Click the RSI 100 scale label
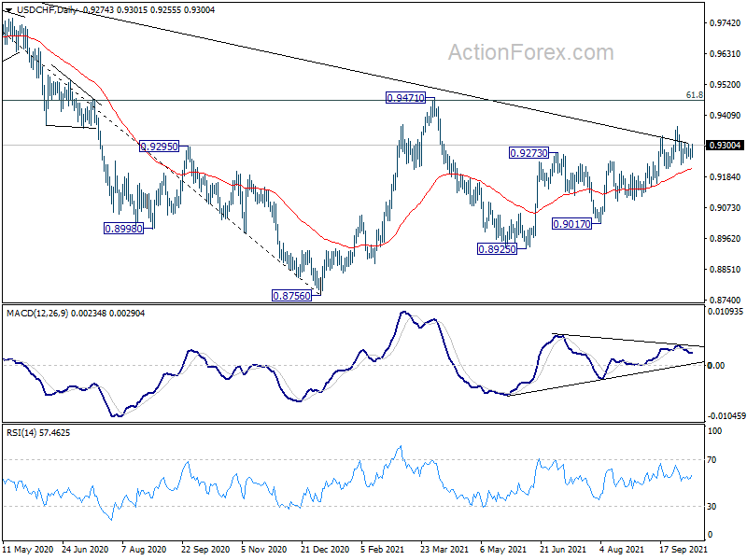Viewport: 747px width, 560px height. [714, 431]
